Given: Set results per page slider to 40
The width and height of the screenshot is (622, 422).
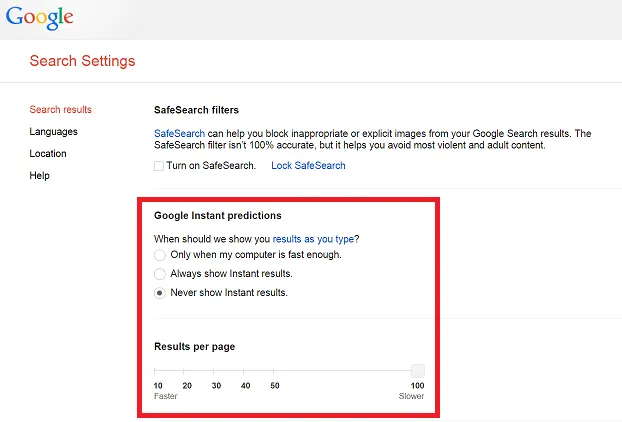Looking at the screenshot, I should (x=244, y=371).
